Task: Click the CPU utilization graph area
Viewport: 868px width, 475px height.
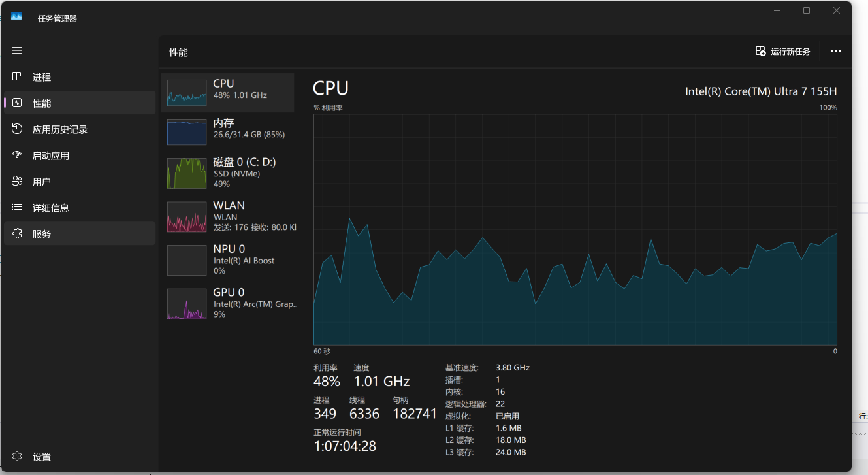Action: [x=575, y=229]
